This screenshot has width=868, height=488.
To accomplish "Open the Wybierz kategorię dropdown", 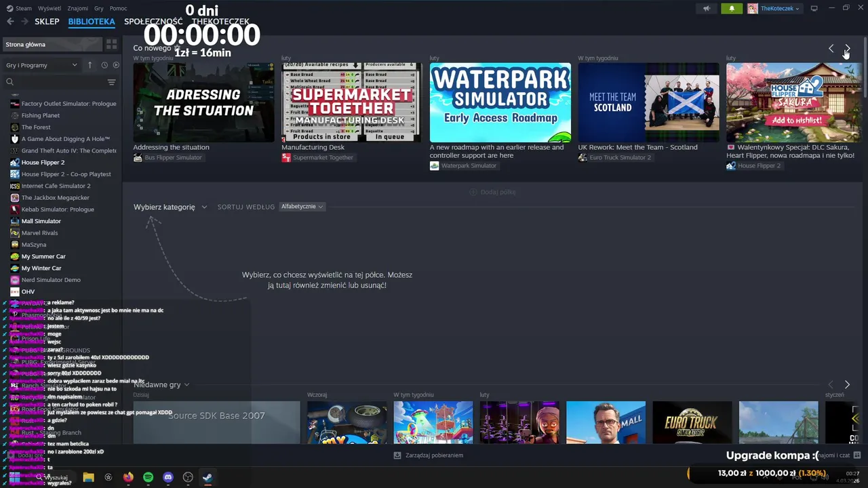I will coord(170,207).
